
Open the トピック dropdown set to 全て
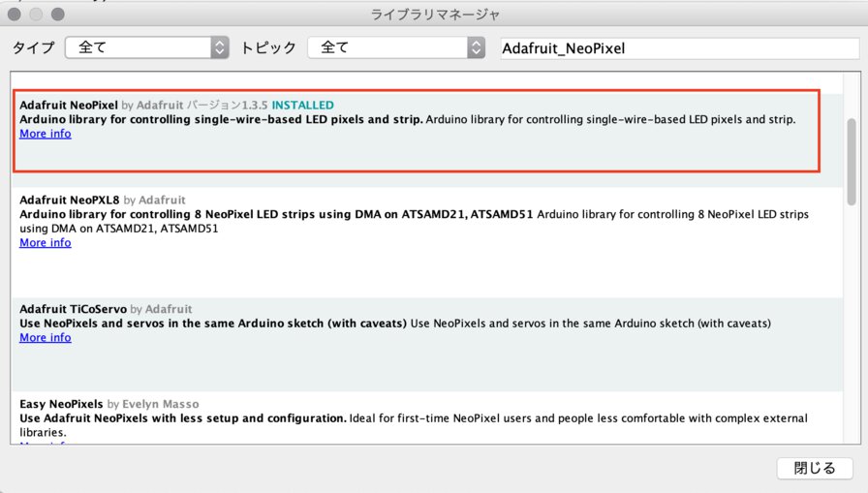[x=396, y=47]
